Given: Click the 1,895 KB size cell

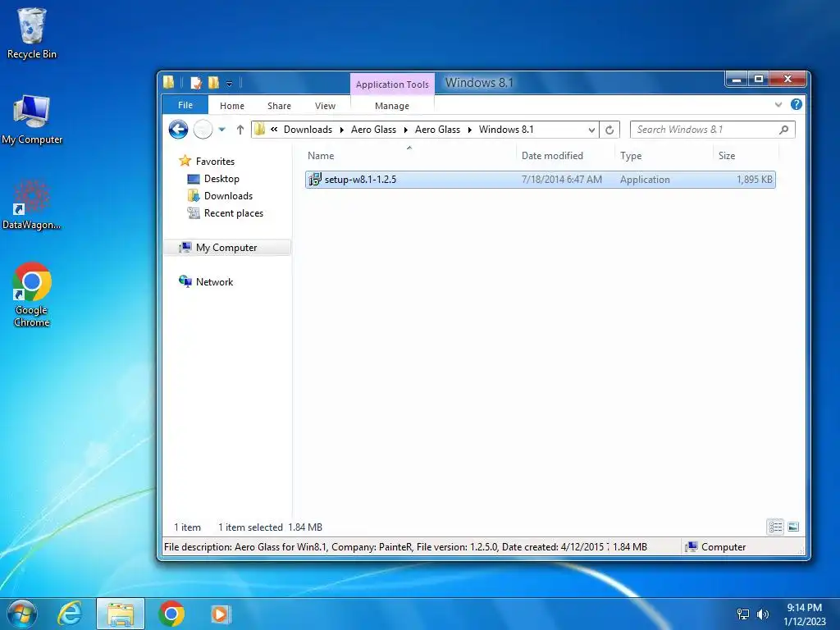Looking at the screenshot, I should (x=755, y=180).
